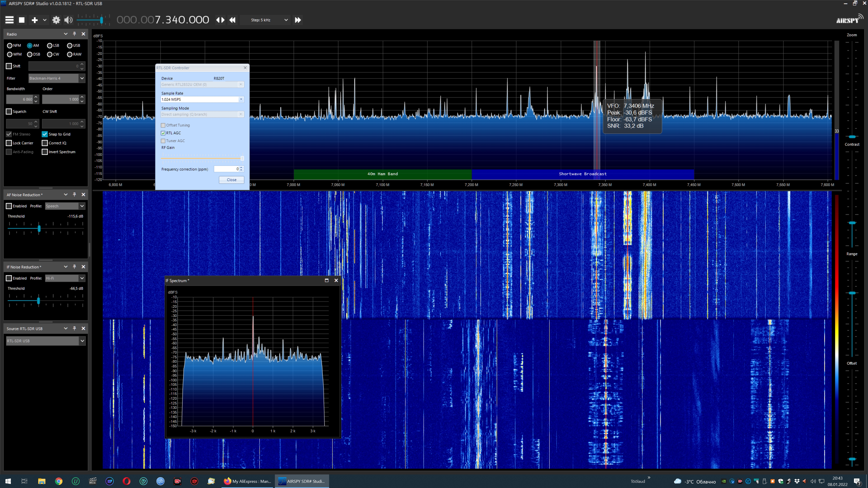The image size is (868, 488).
Task: Open the NVIDIA tray icon
Action: coord(724,481)
